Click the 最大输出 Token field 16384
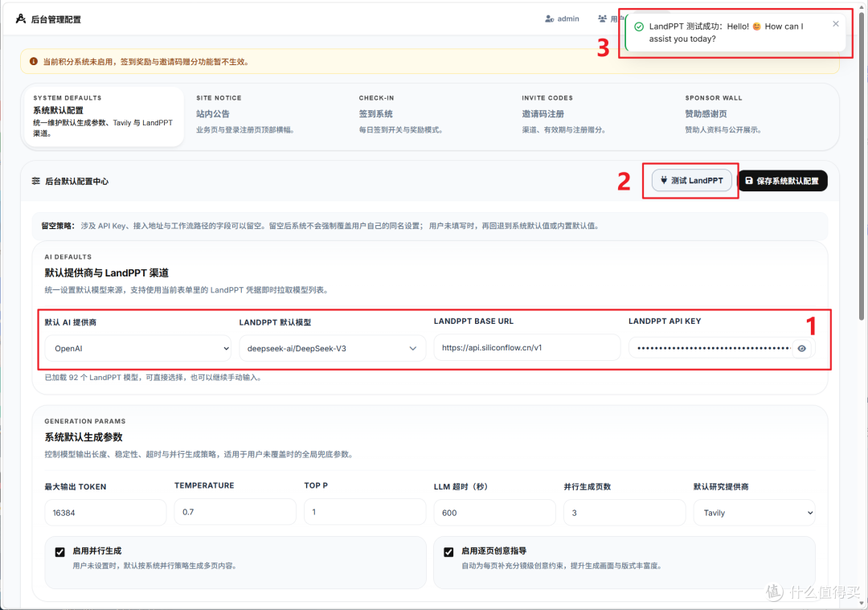 105,513
